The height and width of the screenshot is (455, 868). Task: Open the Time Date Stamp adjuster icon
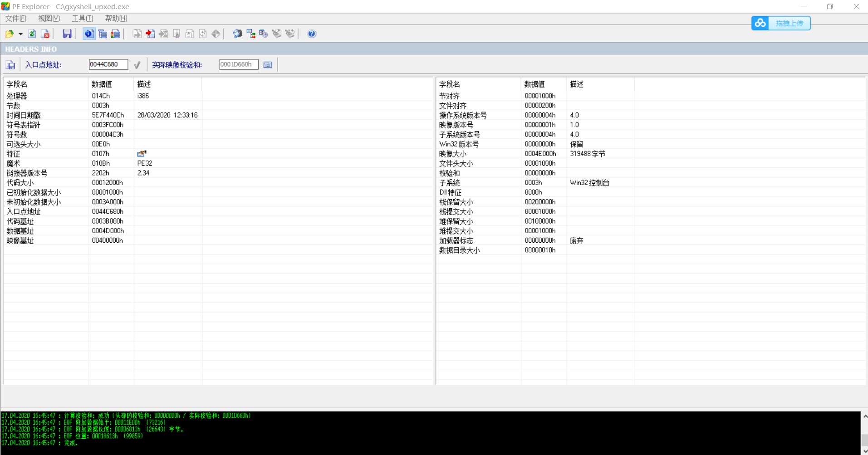click(x=264, y=34)
